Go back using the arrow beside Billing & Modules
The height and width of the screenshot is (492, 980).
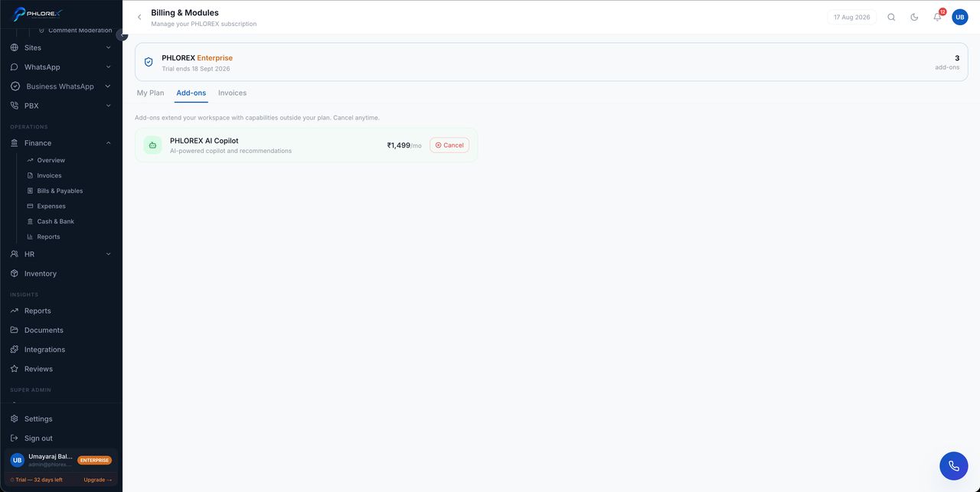pos(139,17)
